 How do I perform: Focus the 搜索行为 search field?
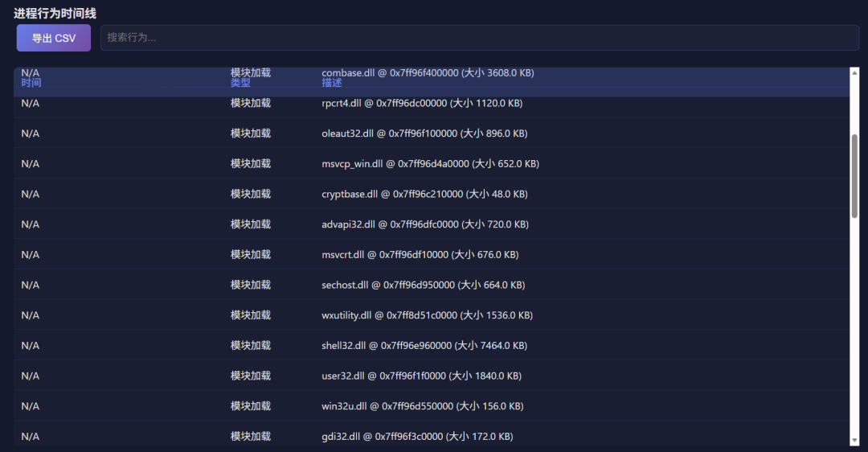(x=479, y=38)
